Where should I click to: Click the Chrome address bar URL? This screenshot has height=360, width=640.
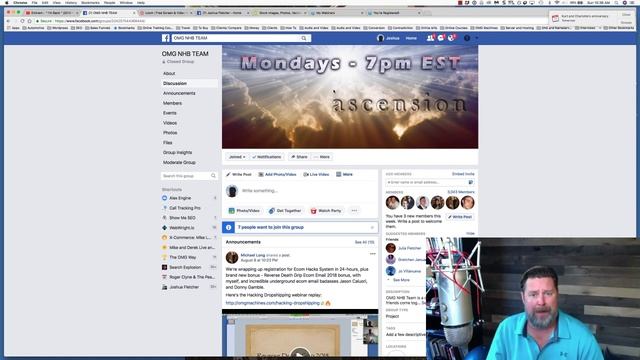pos(100,21)
